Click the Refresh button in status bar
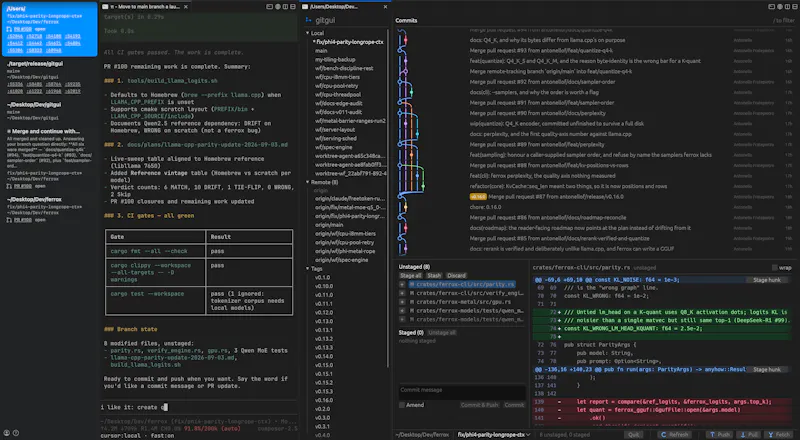 [674, 434]
